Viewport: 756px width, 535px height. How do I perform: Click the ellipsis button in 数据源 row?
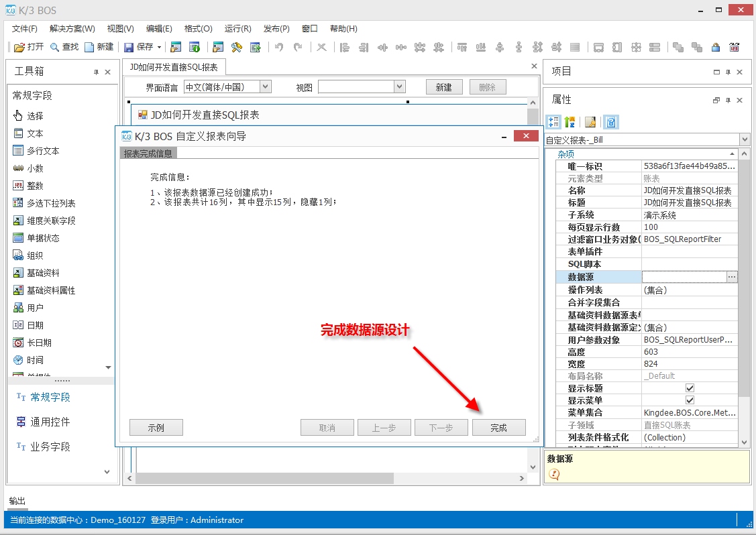point(732,277)
